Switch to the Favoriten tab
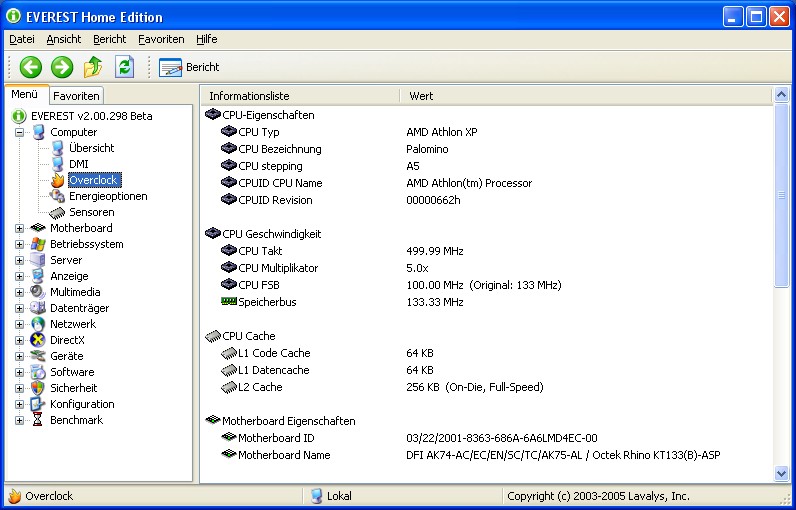The height and width of the screenshot is (510, 796). pyautogui.click(x=76, y=96)
